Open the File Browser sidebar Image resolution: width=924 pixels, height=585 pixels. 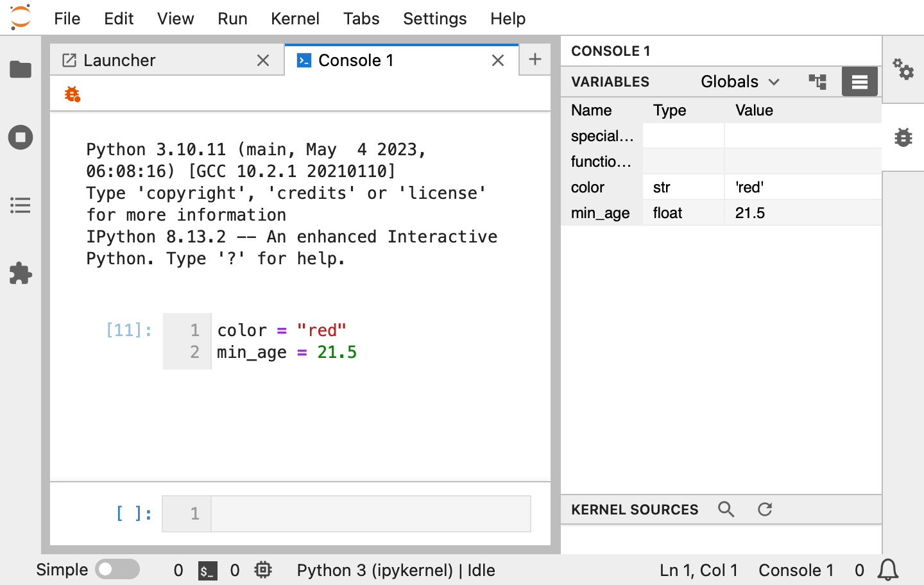coord(21,69)
